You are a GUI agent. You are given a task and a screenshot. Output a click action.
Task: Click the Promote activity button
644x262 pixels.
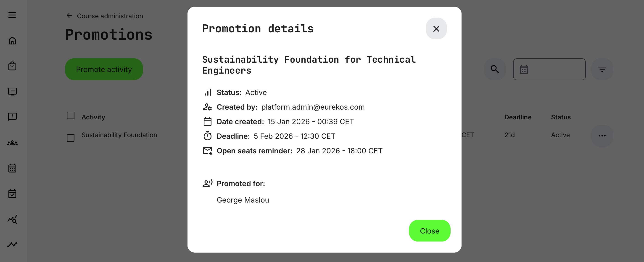pyautogui.click(x=103, y=69)
